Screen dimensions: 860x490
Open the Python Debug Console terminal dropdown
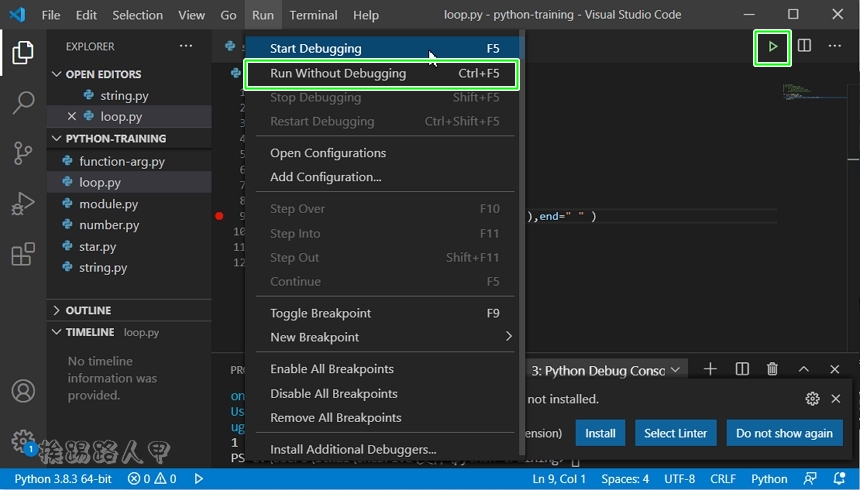click(x=676, y=370)
